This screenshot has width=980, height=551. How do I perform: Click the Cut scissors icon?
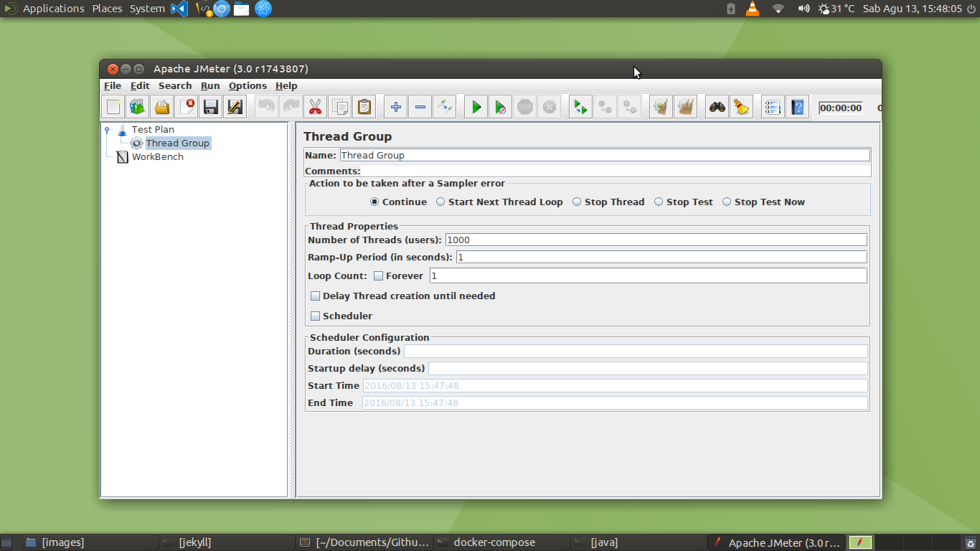click(x=315, y=107)
